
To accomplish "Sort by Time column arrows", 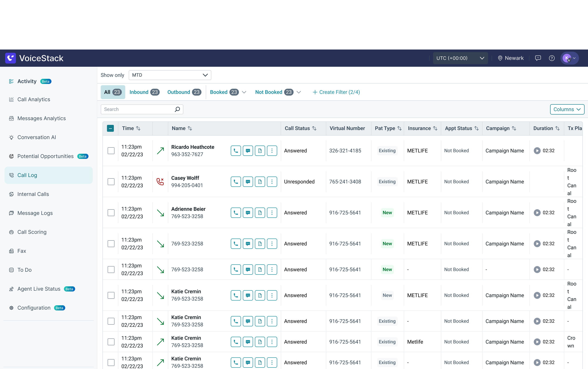I will 138,128.
